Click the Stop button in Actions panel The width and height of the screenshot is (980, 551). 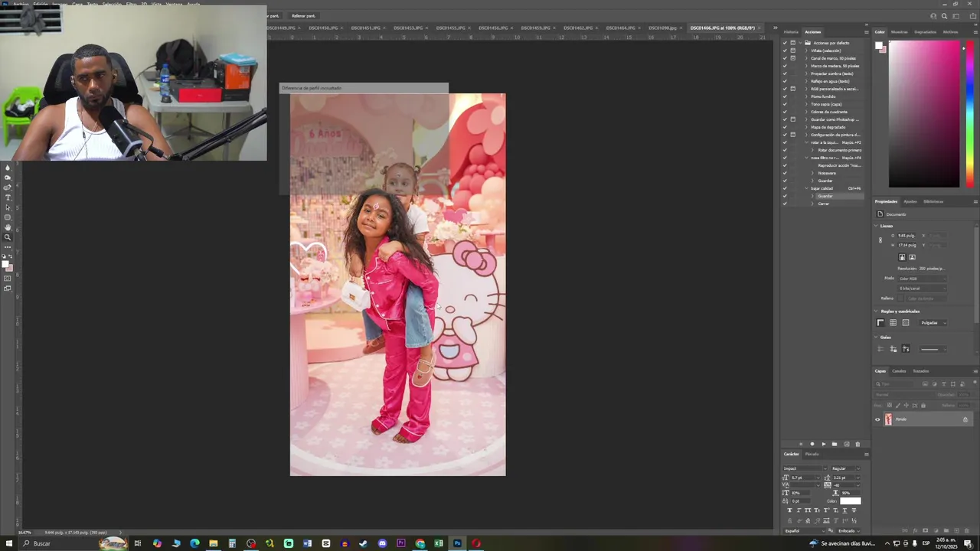(801, 444)
